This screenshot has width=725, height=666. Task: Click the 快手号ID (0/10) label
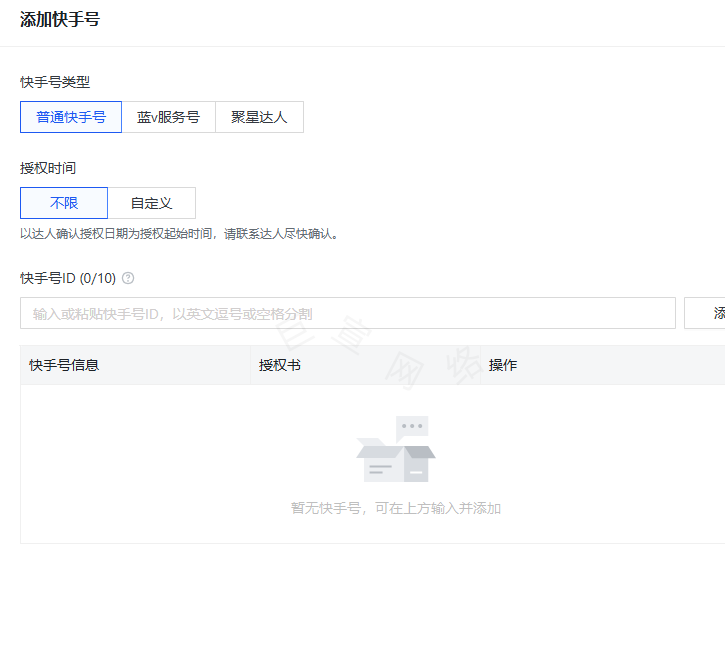(x=68, y=278)
